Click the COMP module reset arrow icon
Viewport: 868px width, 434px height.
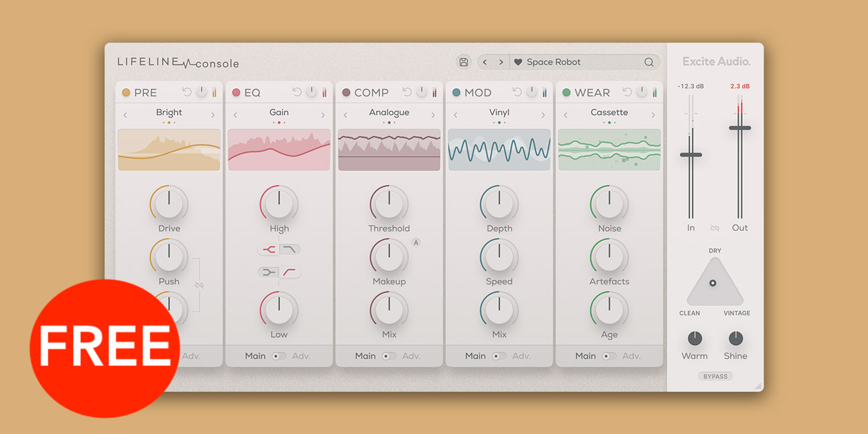[407, 93]
